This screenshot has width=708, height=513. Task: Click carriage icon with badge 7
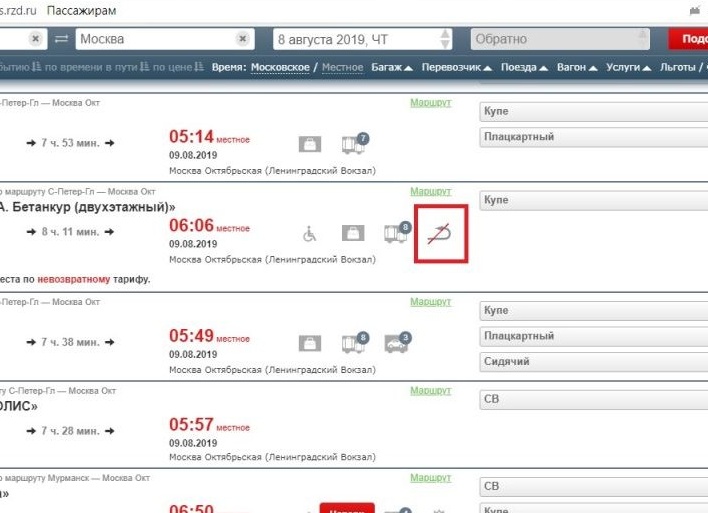coord(355,143)
